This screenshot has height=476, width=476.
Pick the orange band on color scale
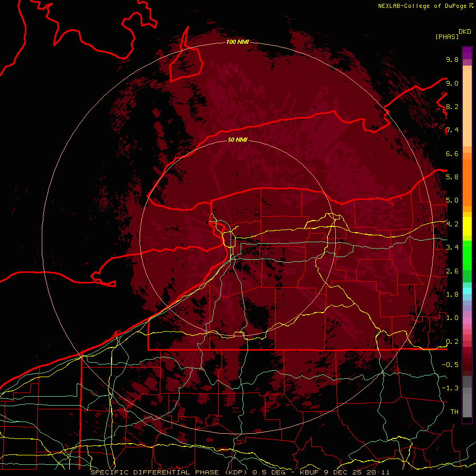[x=467, y=182]
